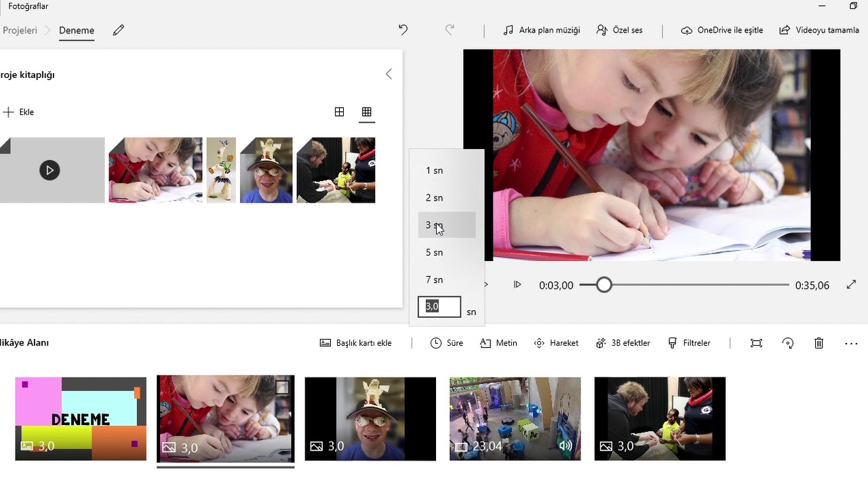Open more options ellipsis in storyboard
The width and height of the screenshot is (868, 488).
851,344
